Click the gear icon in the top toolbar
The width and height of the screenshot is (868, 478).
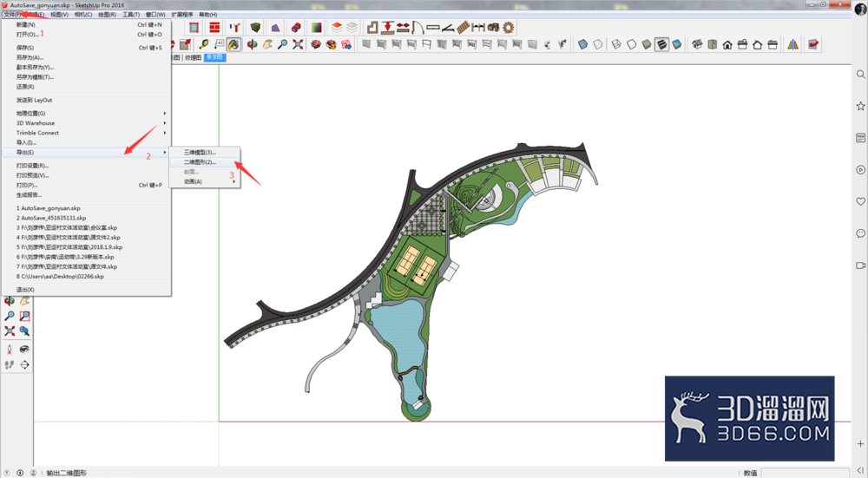click(508, 27)
